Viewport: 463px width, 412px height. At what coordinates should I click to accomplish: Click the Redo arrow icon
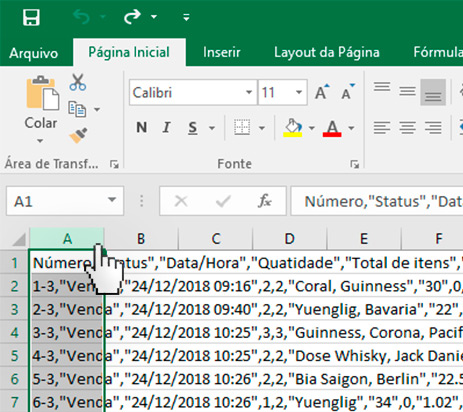132,17
